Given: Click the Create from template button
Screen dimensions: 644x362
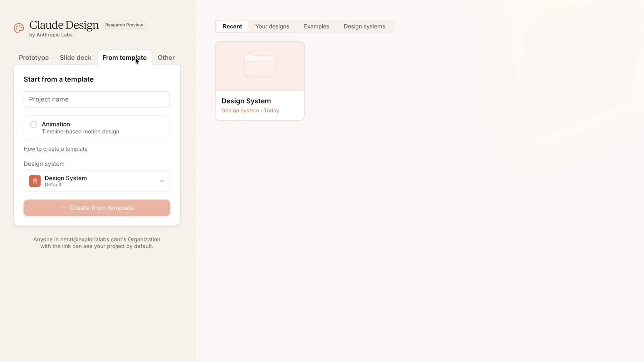Looking at the screenshot, I should pyautogui.click(x=97, y=208).
